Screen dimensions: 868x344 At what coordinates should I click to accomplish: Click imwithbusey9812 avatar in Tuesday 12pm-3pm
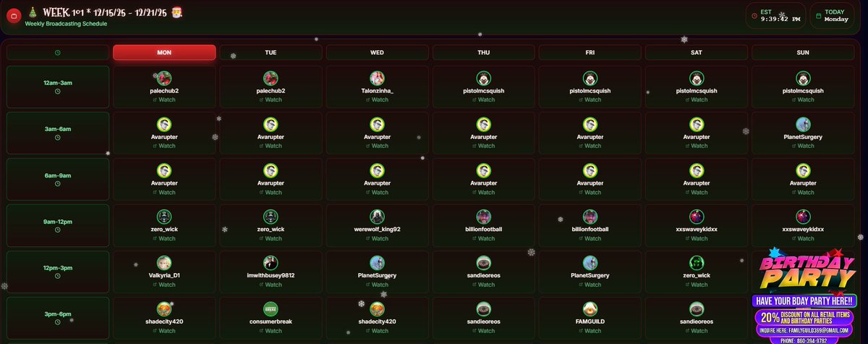point(271,262)
